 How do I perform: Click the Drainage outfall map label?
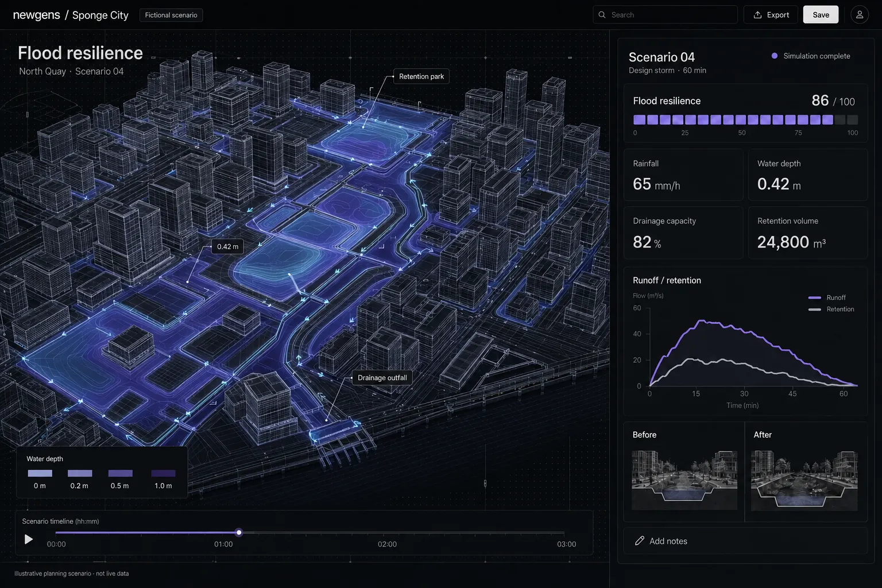[x=382, y=377]
